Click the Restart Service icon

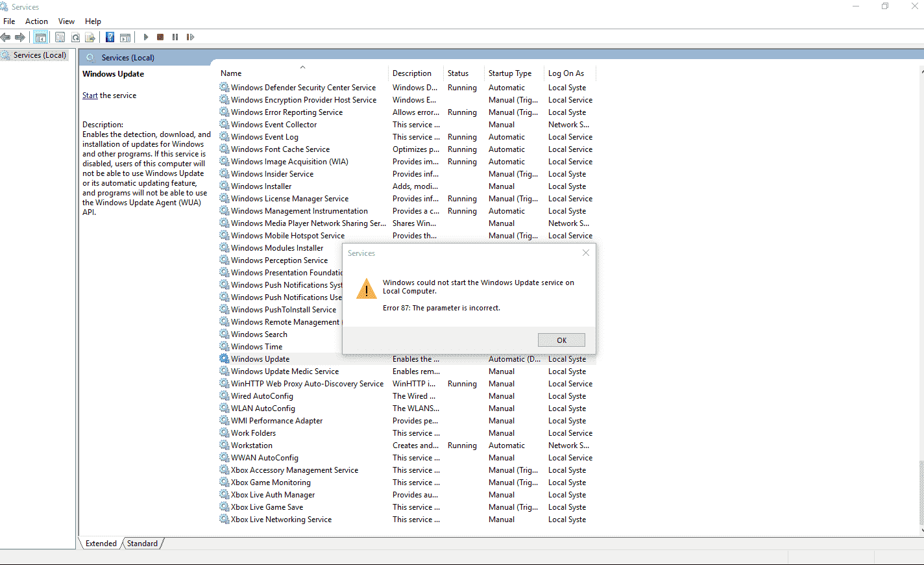[x=190, y=37]
